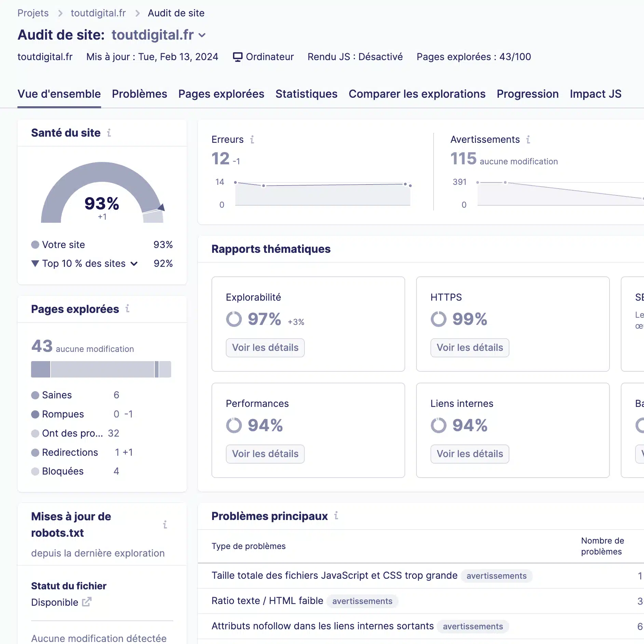Click the Saines pages count 6
Viewport: 644px width, 644px height.
(117, 395)
